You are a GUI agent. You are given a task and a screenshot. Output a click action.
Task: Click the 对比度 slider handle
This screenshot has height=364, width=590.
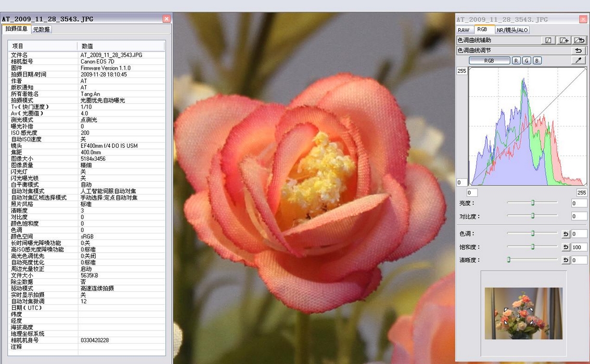pyautogui.click(x=533, y=216)
